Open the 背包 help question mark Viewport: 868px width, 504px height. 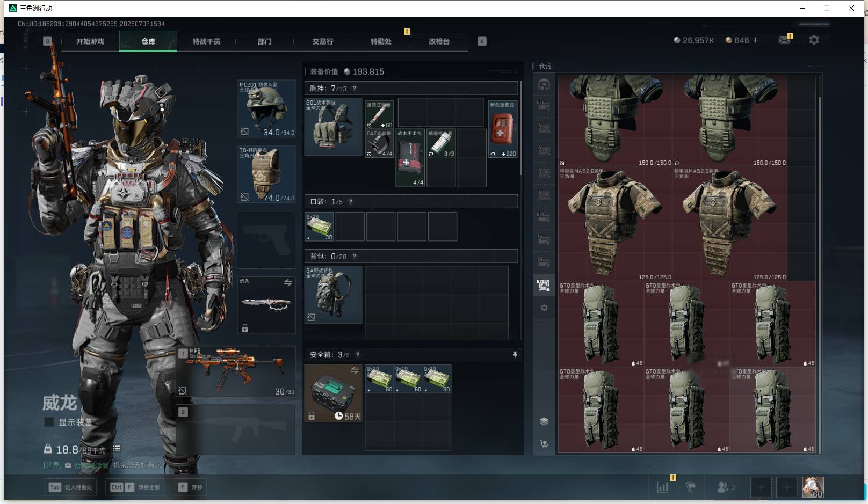click(x=355, y=257)
